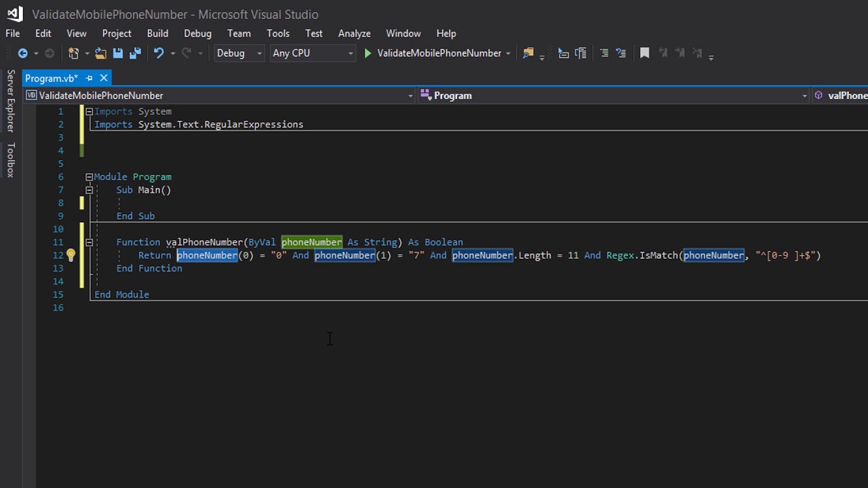Click the Visual Studio logo icon
Screen dimensions: 868x488
tap(14, 14)
